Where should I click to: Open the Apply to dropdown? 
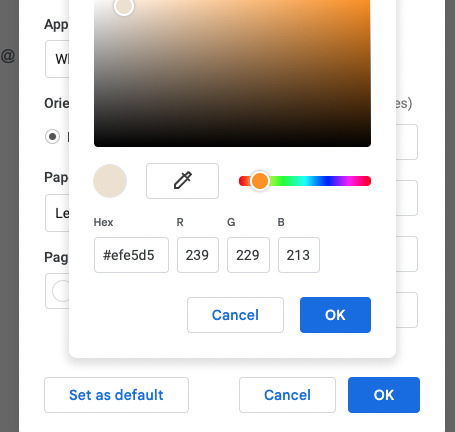pyautogui.click(x=57, y=59)
